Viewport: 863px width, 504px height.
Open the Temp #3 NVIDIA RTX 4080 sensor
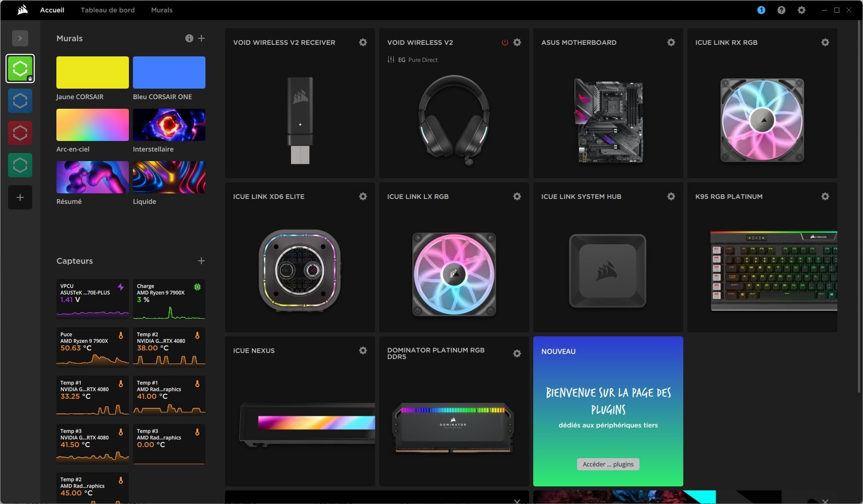pos(93,444)
